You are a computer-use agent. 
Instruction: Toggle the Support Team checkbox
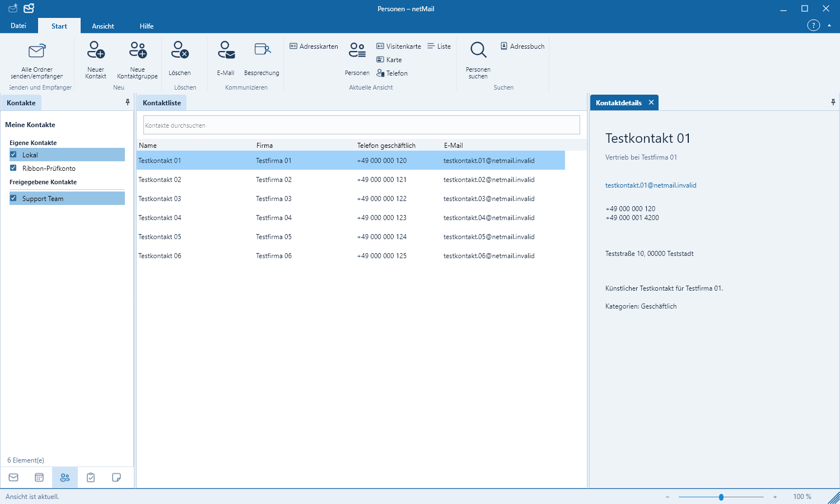tap(13, 198)
